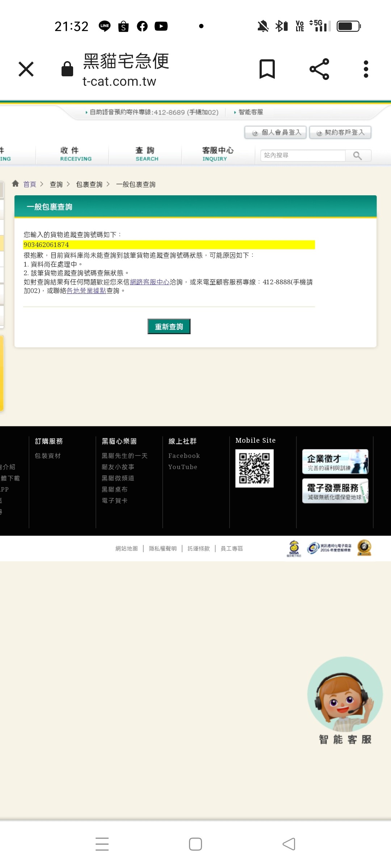Focus the 站內搜尋 input field

tap(303, 156)
